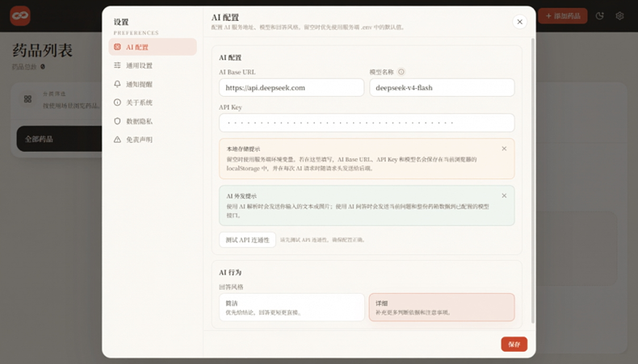Click the warning triangle icon beside 免责声明

(x=117, y=140)
